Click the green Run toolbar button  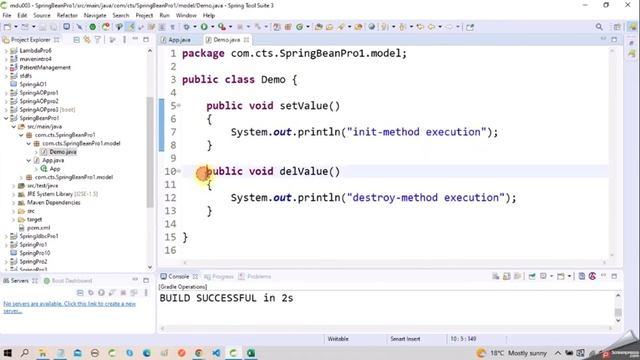coord(204,27)
